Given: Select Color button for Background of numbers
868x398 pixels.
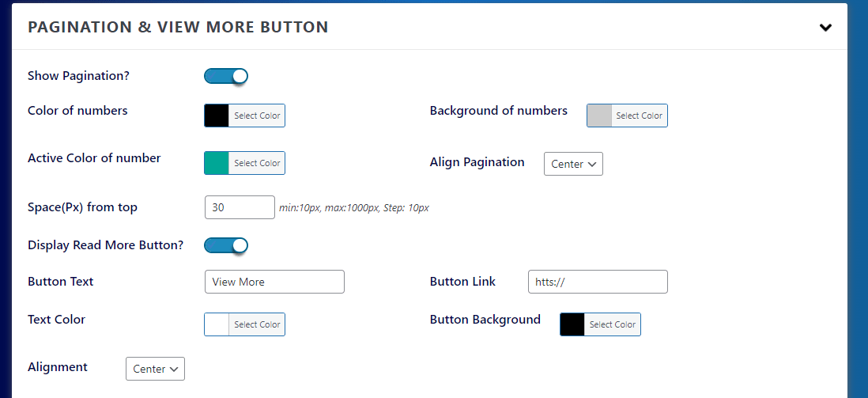Looking at the screenshot, I should 640,116.
